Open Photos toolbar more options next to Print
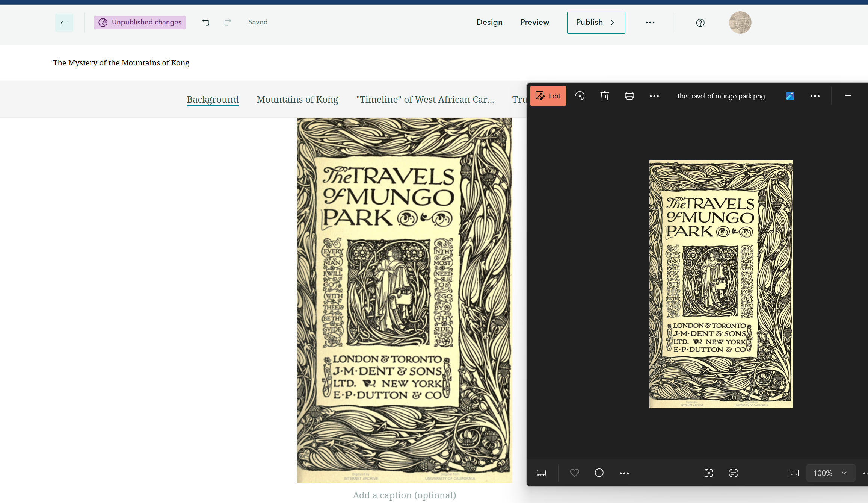 654,96
